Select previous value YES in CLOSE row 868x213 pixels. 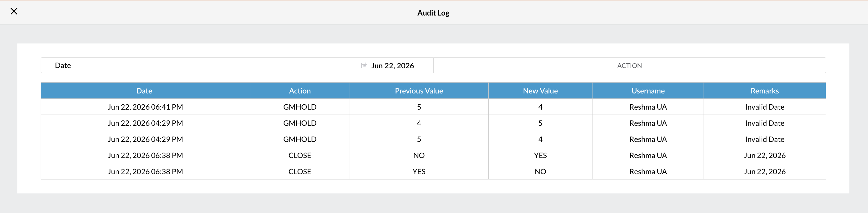tap(419, 171)
